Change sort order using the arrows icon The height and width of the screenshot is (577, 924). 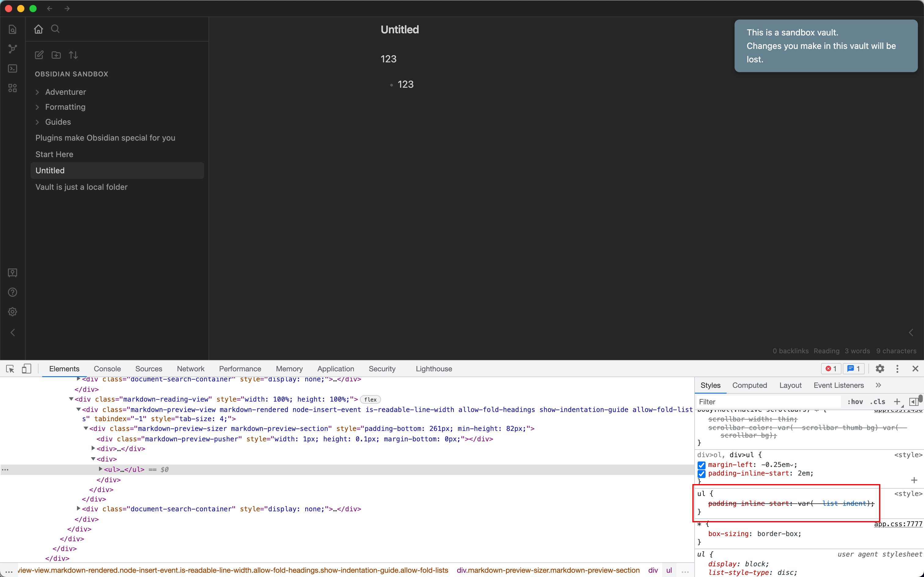[x=73, y=55]
